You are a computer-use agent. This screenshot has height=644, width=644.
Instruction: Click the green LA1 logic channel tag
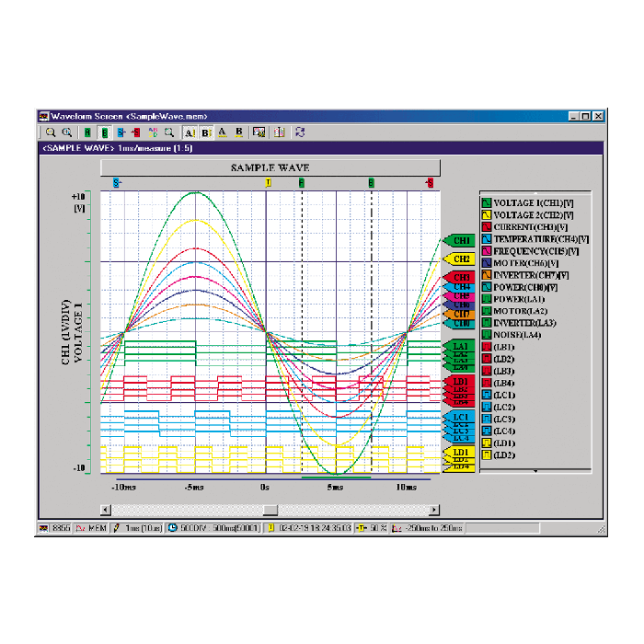tap(459, 346)
